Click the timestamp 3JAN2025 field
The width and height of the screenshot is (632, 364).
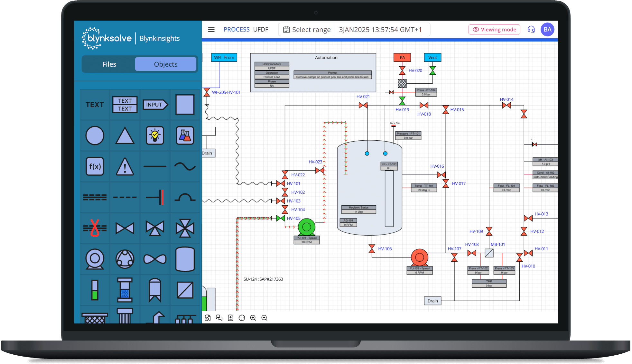380,30
